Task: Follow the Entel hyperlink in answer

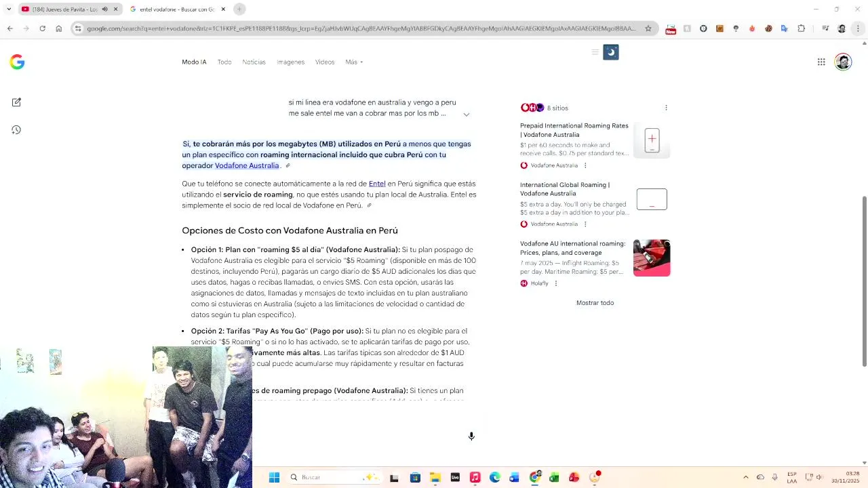Action: coord(377,184)
